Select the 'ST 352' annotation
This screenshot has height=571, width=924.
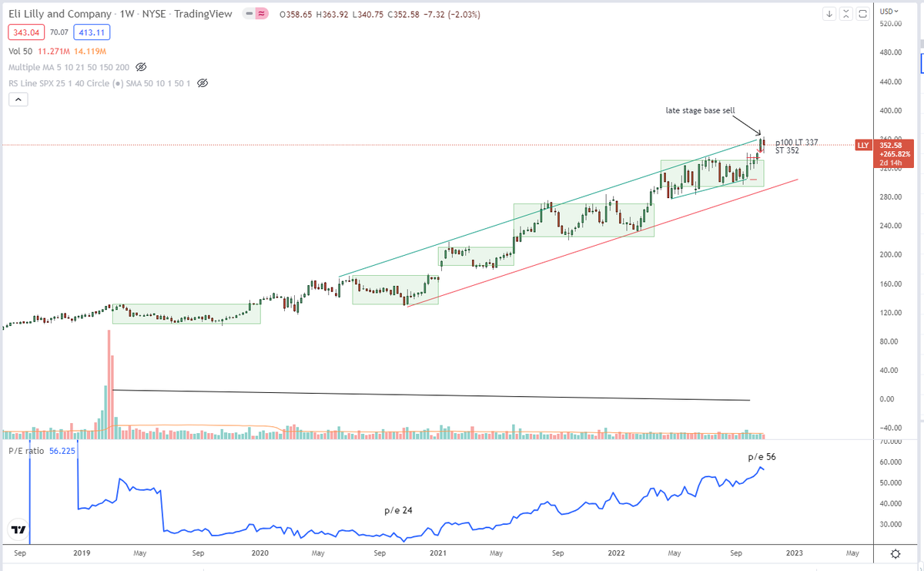tap(787, 151)
